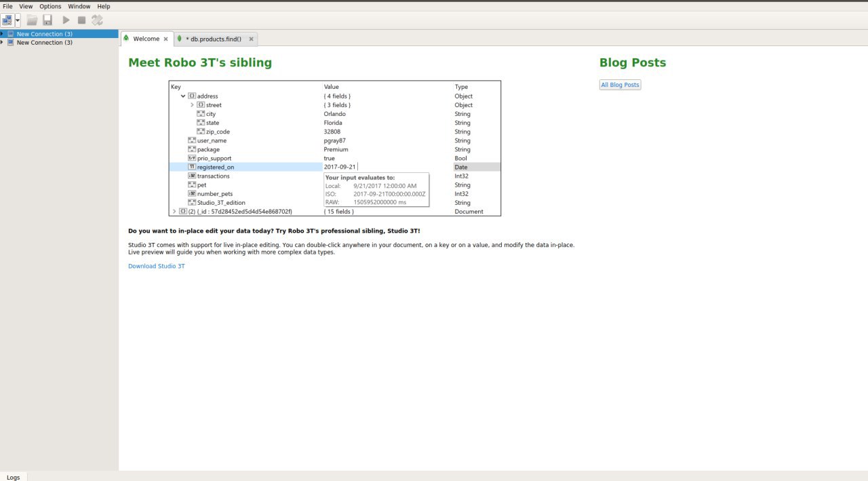Close the db.products.find() tab
This screenshot has height=481, width=868.
pos(251,39)
